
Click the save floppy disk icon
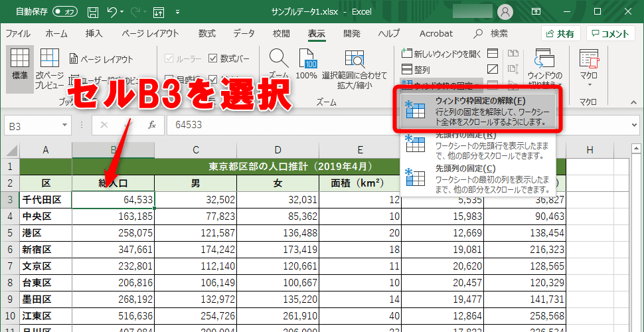pyautogui.click(x=93, y=12)
